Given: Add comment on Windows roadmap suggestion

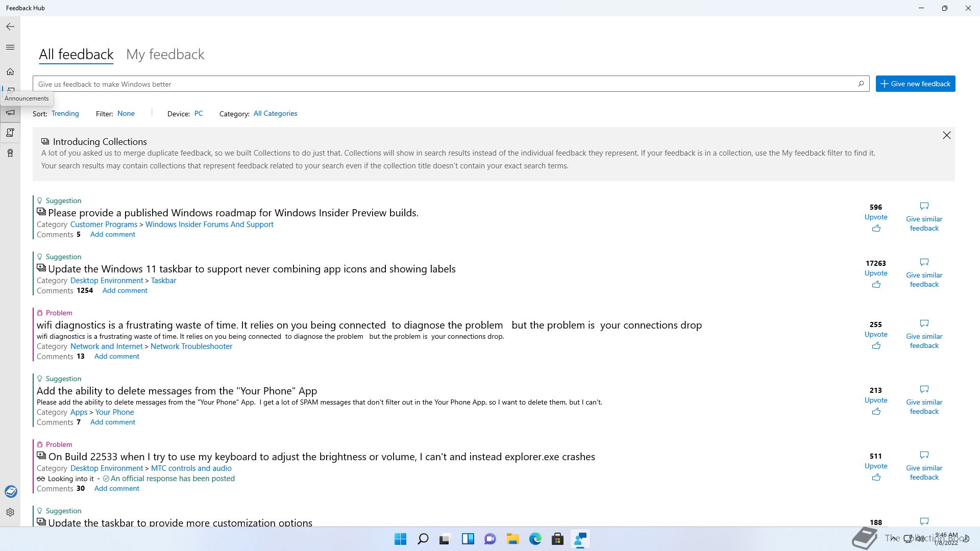Looking at the screenshot, I should tap(113, 235).
